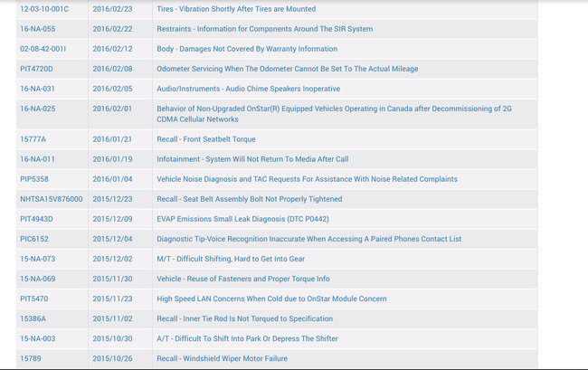Viewport: 588px width, 370px height.
Task: Open Infotainment Will Not Return To Media bulletin
Action: click(252, 159)
